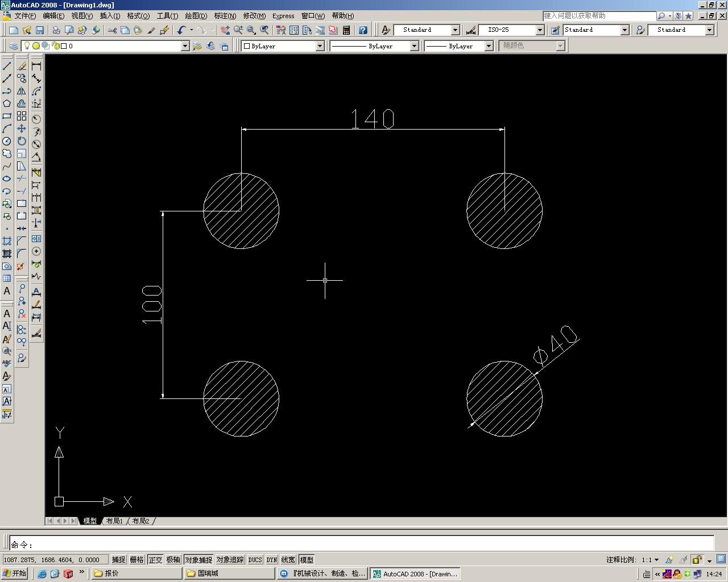Screen dimensions: 728x582
Task: Open the ISO-25 dimension style dropdown
Action: 540,30
